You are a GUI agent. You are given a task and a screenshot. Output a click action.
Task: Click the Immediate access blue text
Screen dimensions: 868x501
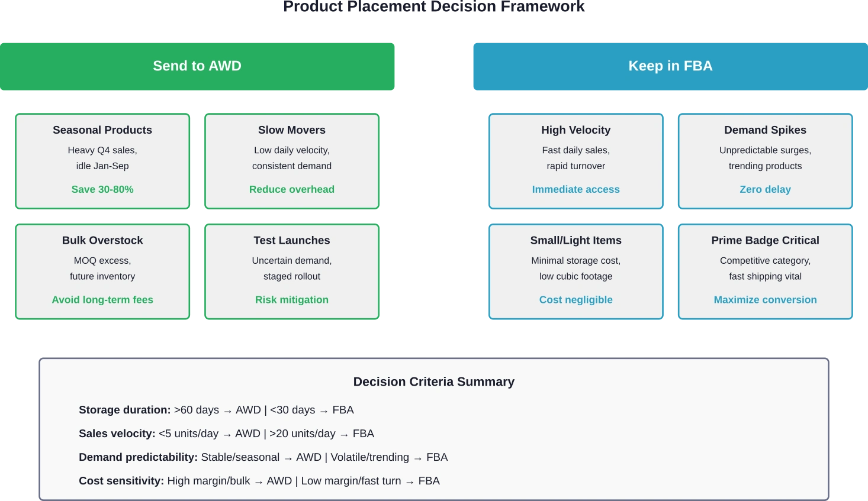[x=576, y=189]
